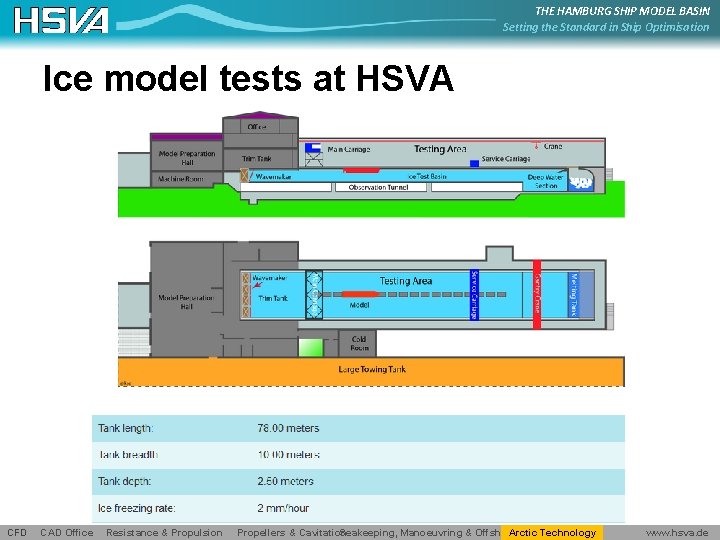Click 'Model Preparation Hall' in plan view
The image size is (720, 540).
(x=186, y=302)
